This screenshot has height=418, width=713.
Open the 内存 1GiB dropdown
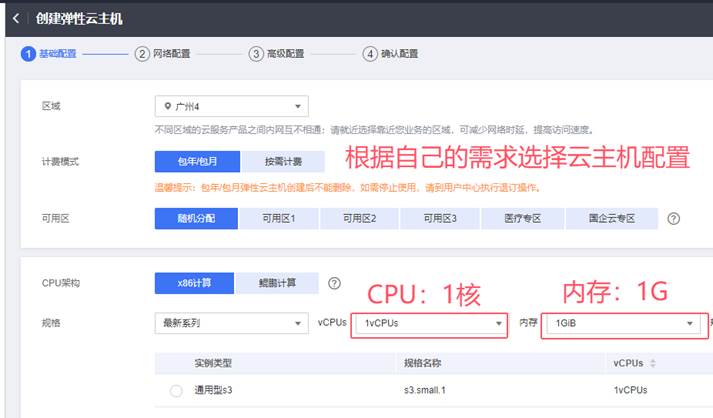tap(620, 324)
